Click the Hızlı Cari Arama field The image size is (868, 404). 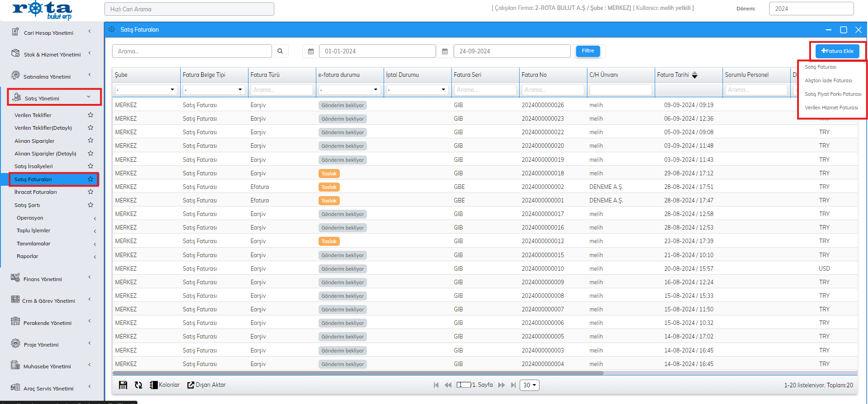[189, 9]
